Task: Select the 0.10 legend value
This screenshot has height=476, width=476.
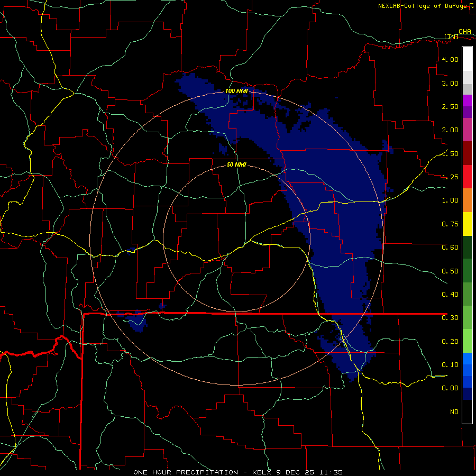Action: [x=450, y=365]
